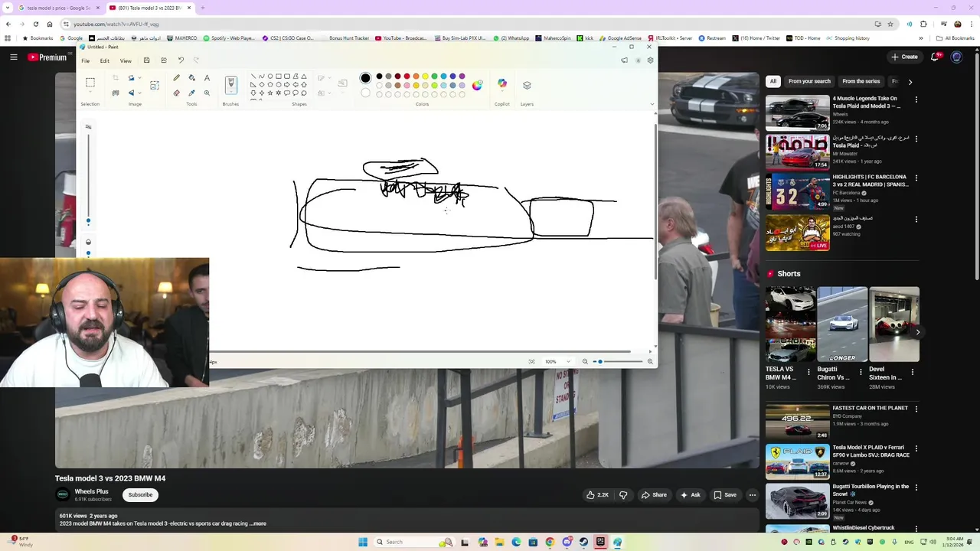Open Paint zoom percentage dropdown
Image resolution: width=980 pixels, height=551 pixels.
[x=569, y=361]
